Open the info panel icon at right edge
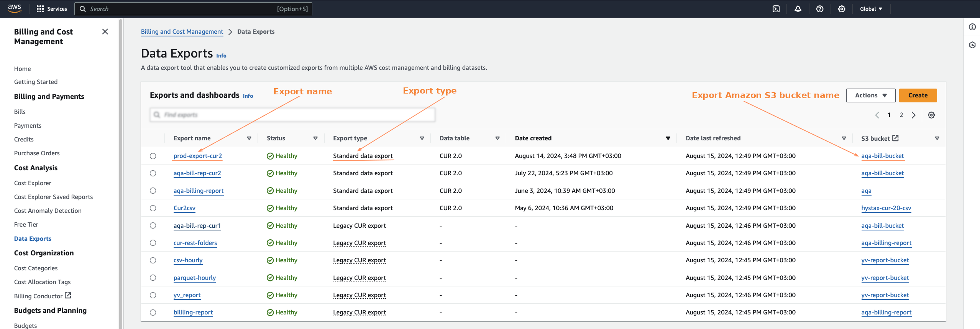Screen dimensions: 980x329 (x=972, y=27)
